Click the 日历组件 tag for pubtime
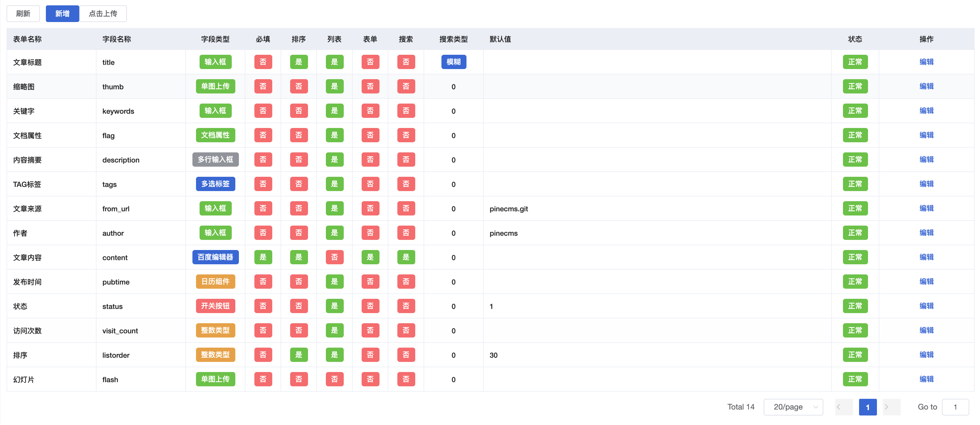The height and width of the screenshot is (425, 980). 215,282
